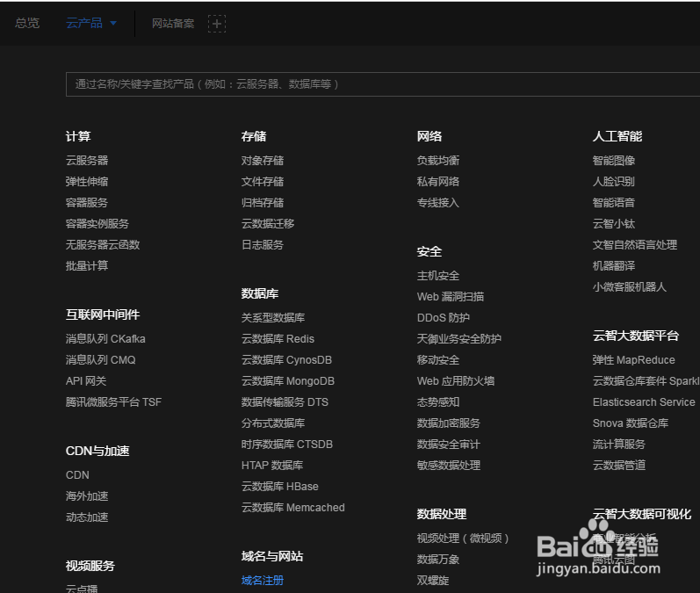Open 关系型数据库 link

(273, 317)
